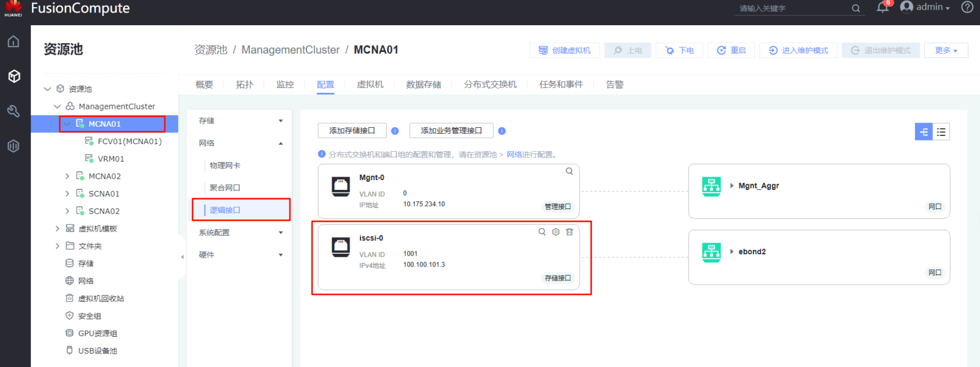
Task: Open the 分布式交换机 tab
Action: pos(490,84)
